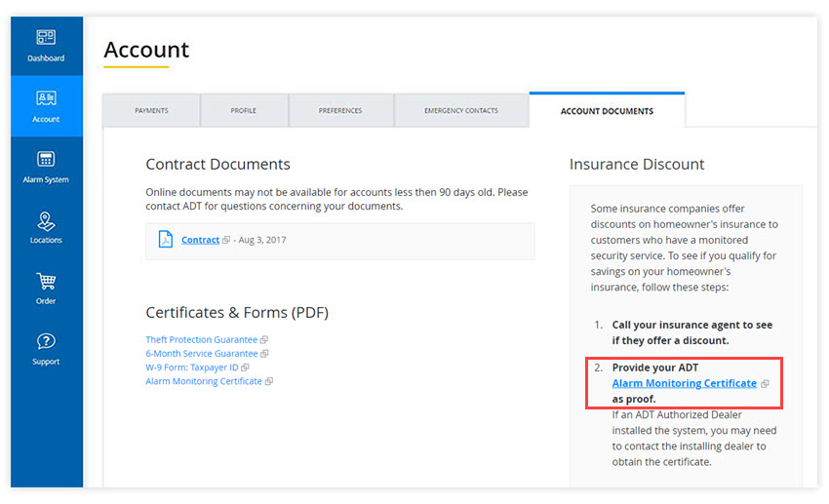Click the Locations label in sidebar
Screen dimensions: 829x504
(x=46, y=240)
